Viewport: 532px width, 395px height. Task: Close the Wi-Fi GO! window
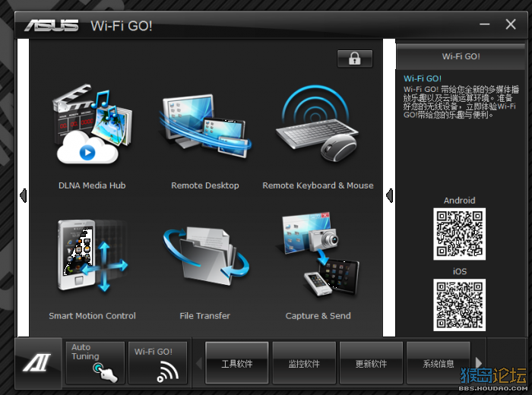coord(511,24)
